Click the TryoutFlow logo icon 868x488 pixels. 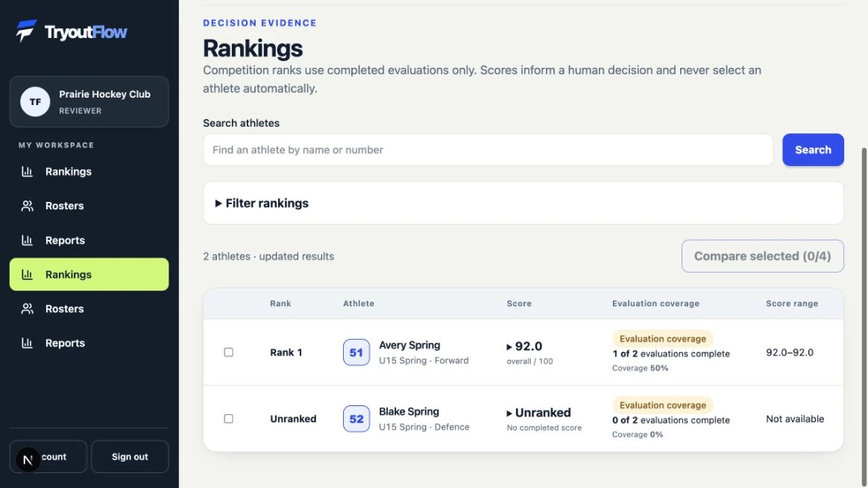(26, 31)
